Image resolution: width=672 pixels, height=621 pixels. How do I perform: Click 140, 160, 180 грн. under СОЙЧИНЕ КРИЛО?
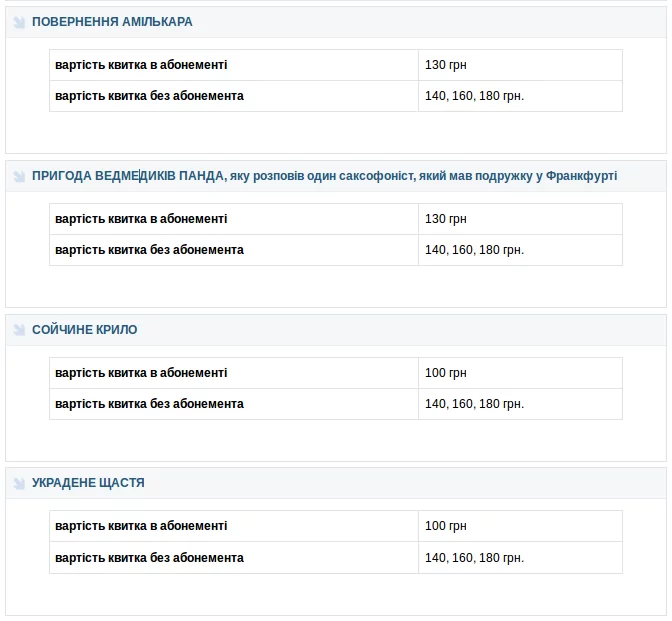click(474, 404)
